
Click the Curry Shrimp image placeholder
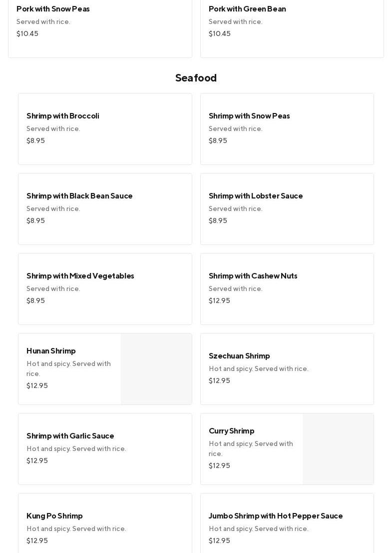(338, 449)
